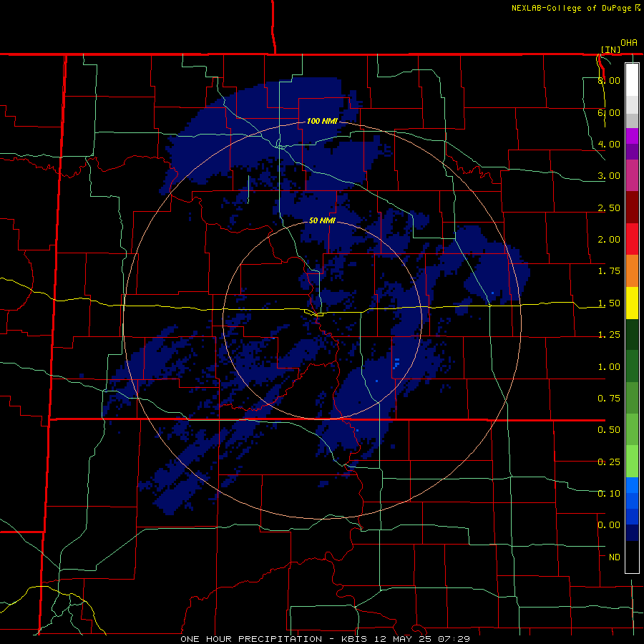Pick the bright red swatch in the color scale
644x644 pixels.
(632, 239)
